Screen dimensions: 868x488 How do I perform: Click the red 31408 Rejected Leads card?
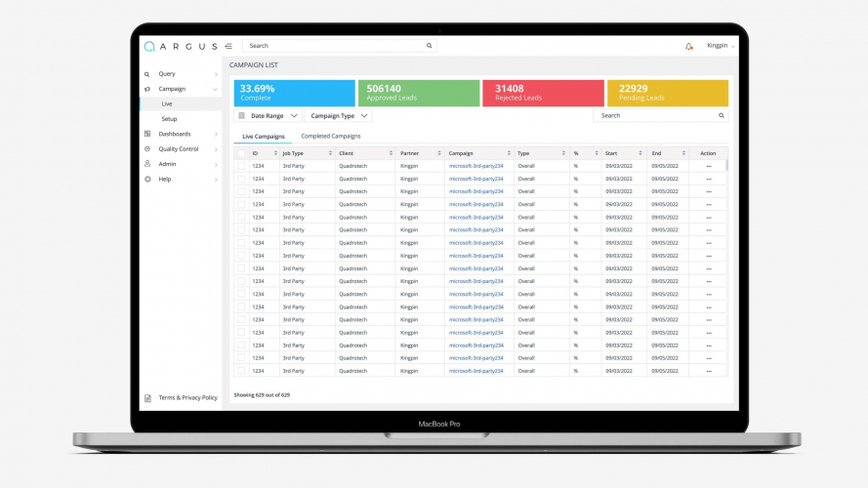(x=543, y=93)
